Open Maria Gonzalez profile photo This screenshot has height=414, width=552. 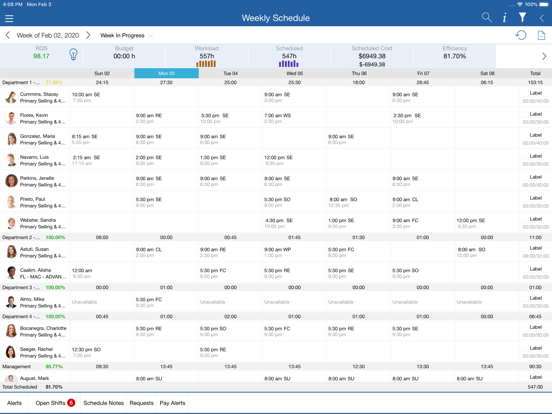(11, 139)
